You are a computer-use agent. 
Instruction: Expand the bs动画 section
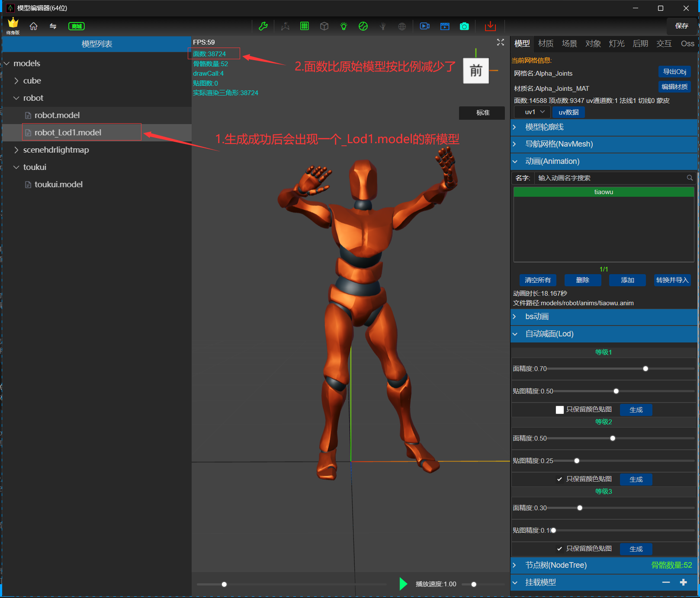604,317
